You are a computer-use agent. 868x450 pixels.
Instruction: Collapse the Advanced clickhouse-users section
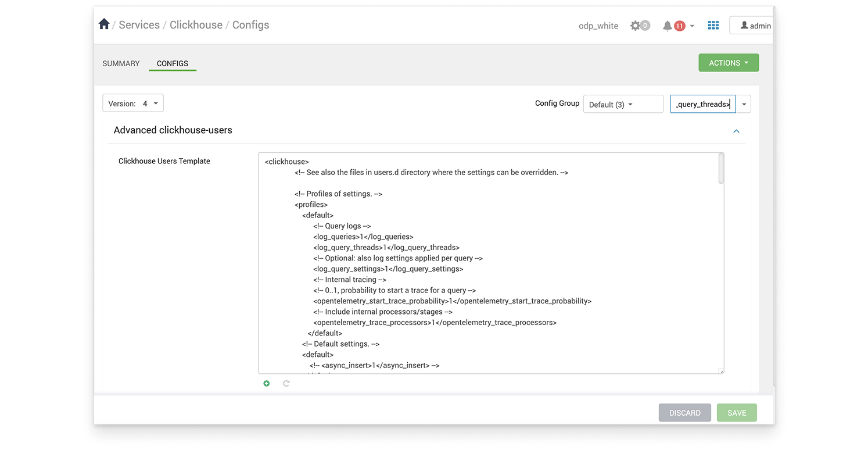tap(736, 131)
